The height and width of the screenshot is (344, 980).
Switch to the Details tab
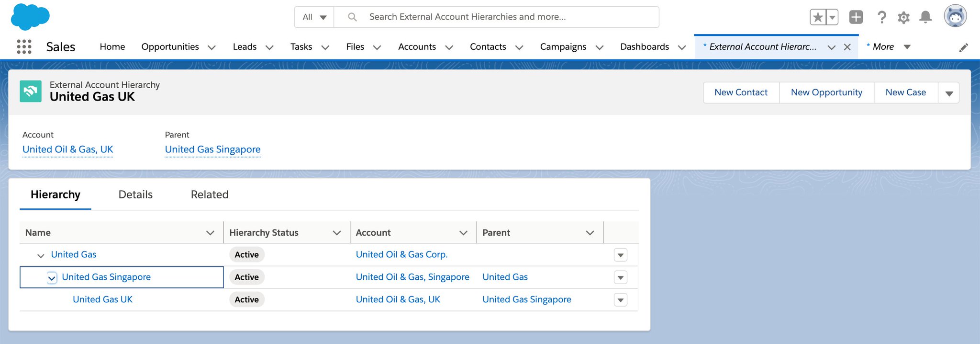[135, 195]
